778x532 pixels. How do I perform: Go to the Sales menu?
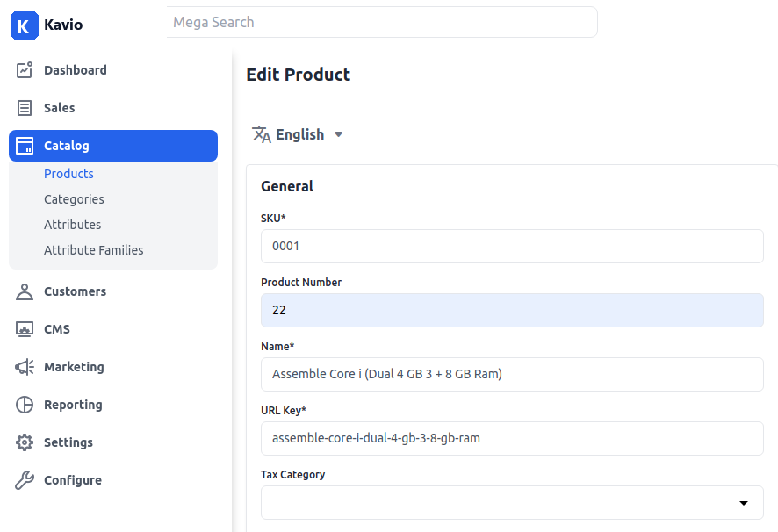[60, 108]
